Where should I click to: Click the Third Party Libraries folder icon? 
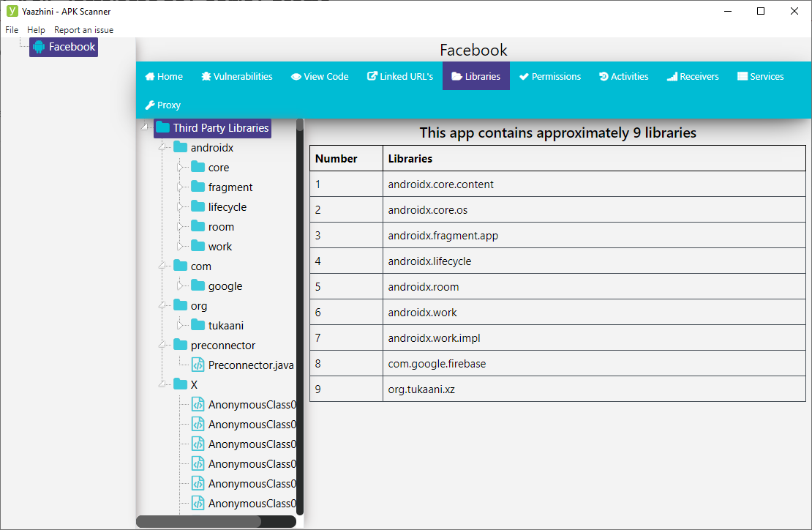click(x=162, y=127)
